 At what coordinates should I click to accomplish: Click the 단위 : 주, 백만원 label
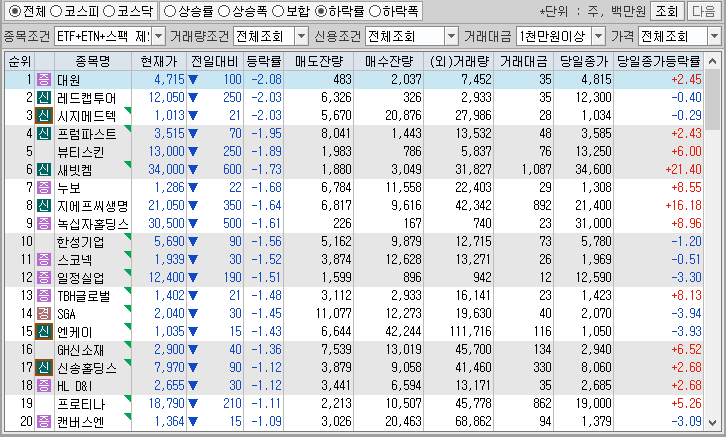coord(593,11)
